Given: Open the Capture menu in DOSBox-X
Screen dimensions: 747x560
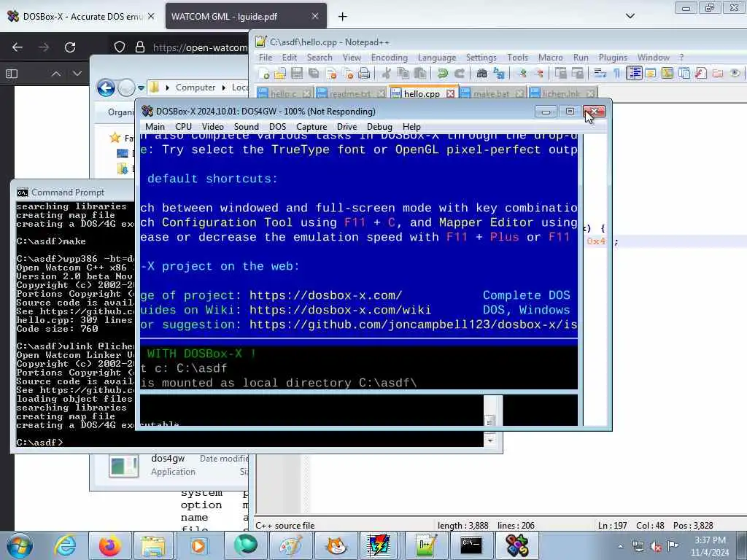Looking at the screenshot, I should point(311,127).
